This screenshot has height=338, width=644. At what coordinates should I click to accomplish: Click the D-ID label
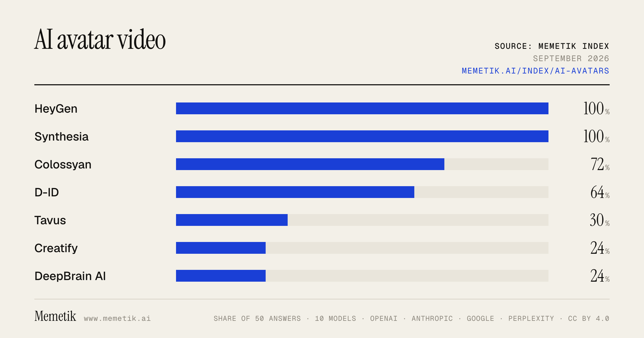(47, 192)
